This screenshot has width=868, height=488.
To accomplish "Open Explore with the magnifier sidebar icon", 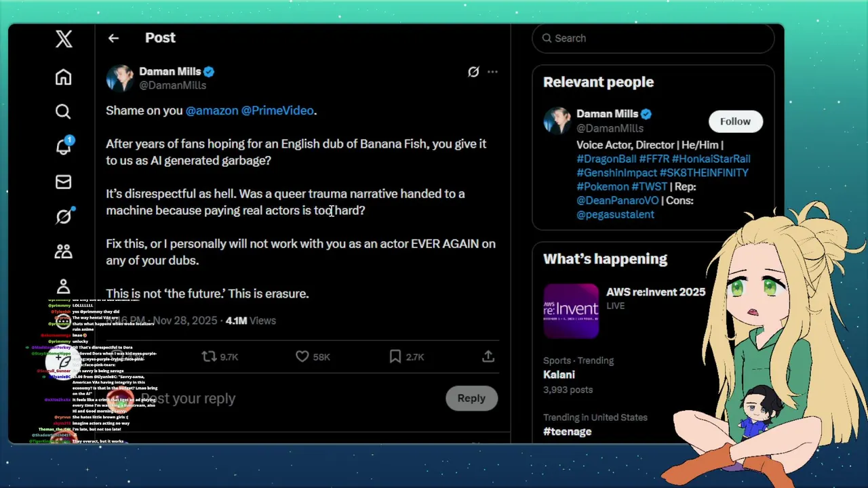I will (63, 112).
